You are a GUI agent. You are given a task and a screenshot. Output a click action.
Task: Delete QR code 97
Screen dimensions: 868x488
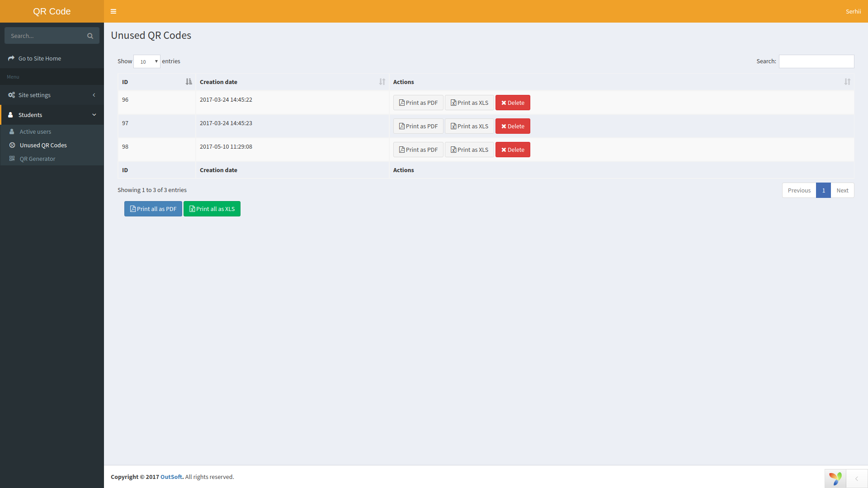[513, 126]
